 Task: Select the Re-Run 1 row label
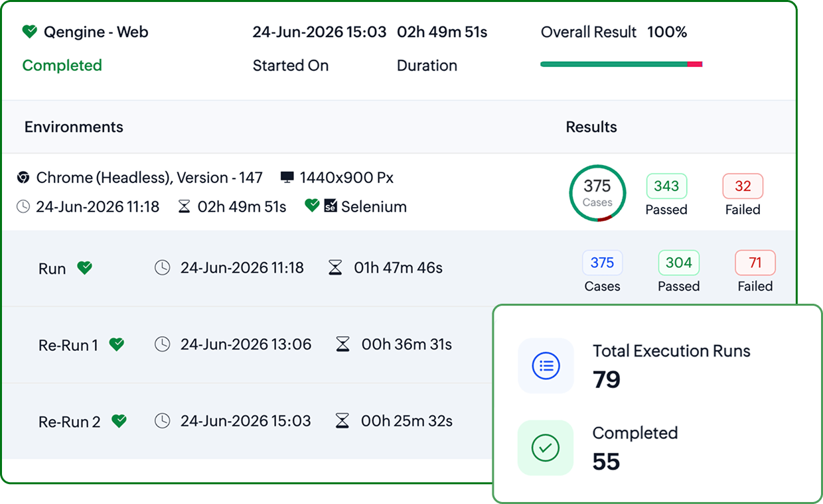(68, 346)
